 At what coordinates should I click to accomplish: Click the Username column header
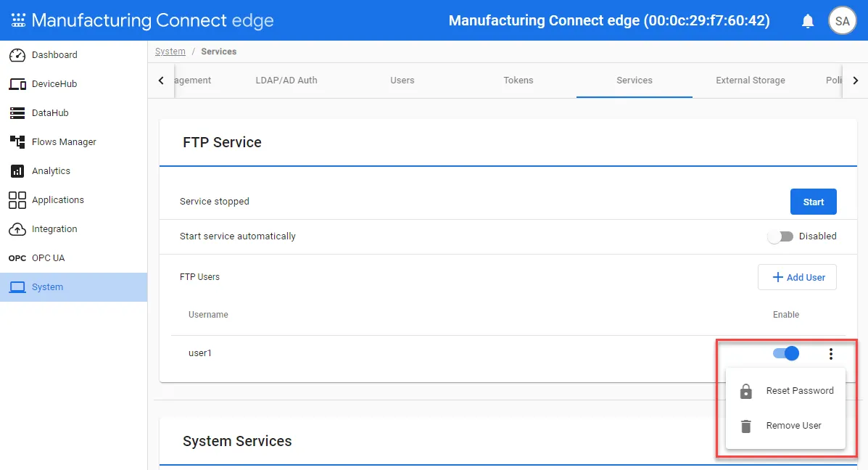208,315
